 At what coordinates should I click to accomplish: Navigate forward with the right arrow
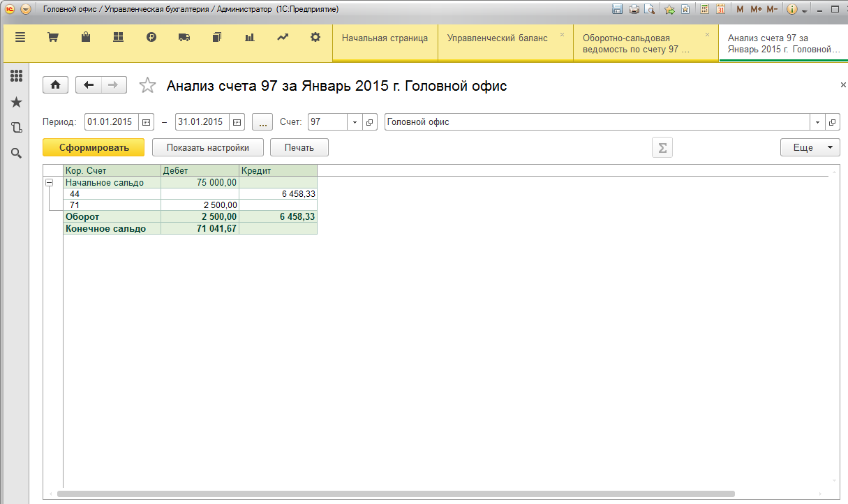(114, 85)
